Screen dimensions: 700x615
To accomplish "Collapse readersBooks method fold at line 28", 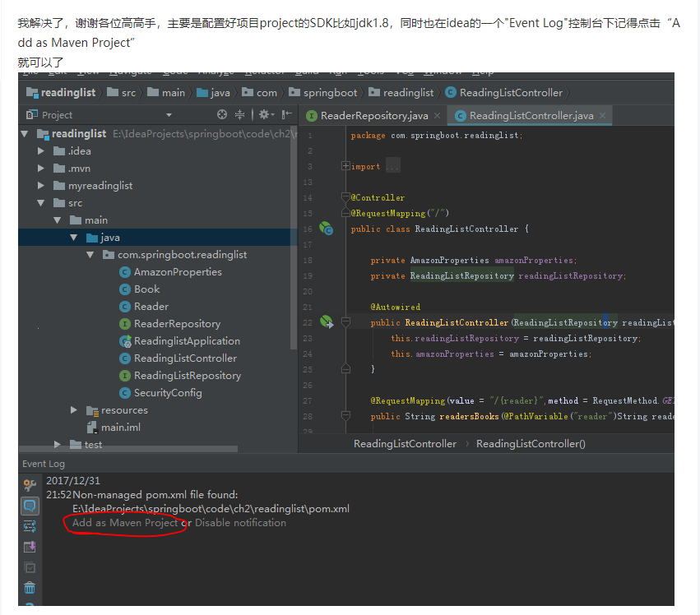I will click(345, 415).
